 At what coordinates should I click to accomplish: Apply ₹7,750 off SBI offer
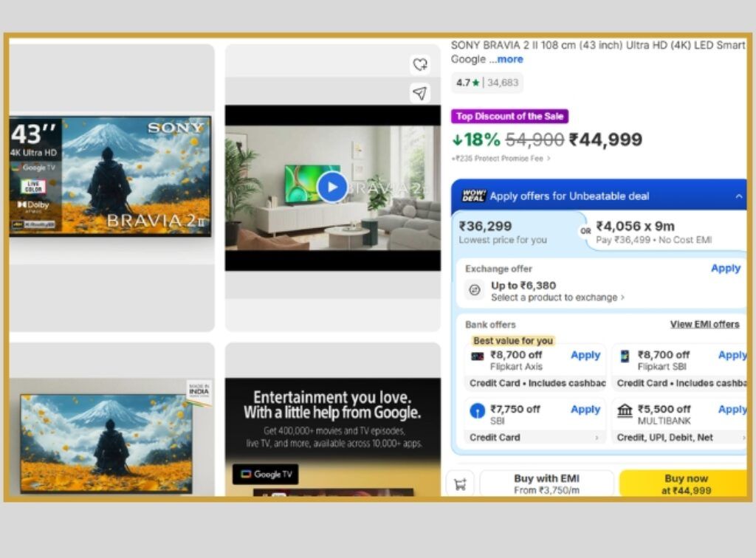585,410
